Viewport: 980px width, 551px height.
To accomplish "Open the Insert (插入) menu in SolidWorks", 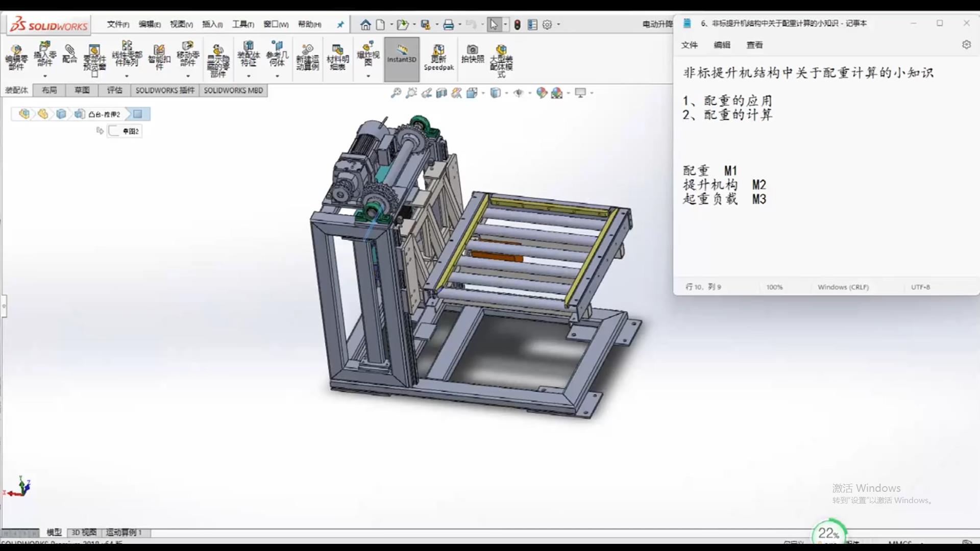I will tap(212, 24).
